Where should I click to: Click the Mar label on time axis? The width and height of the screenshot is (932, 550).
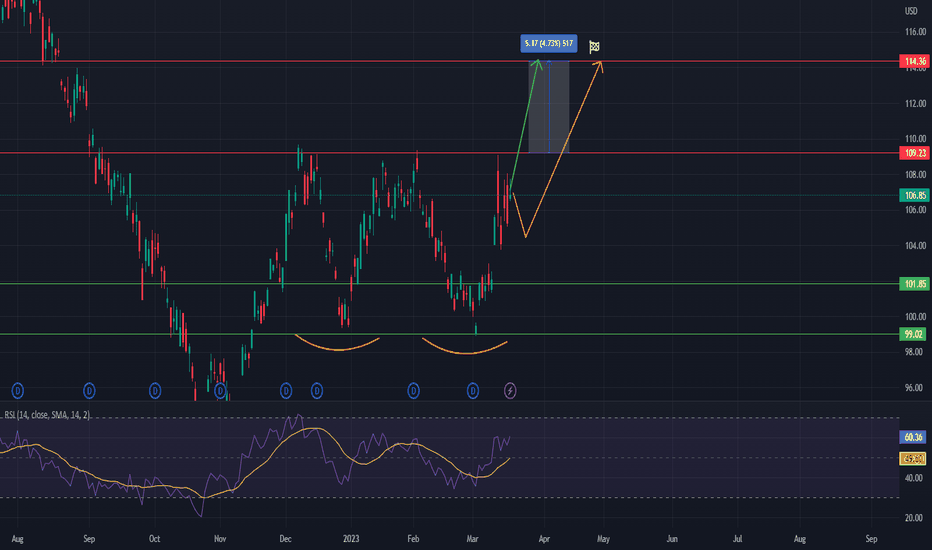[473, 539]
